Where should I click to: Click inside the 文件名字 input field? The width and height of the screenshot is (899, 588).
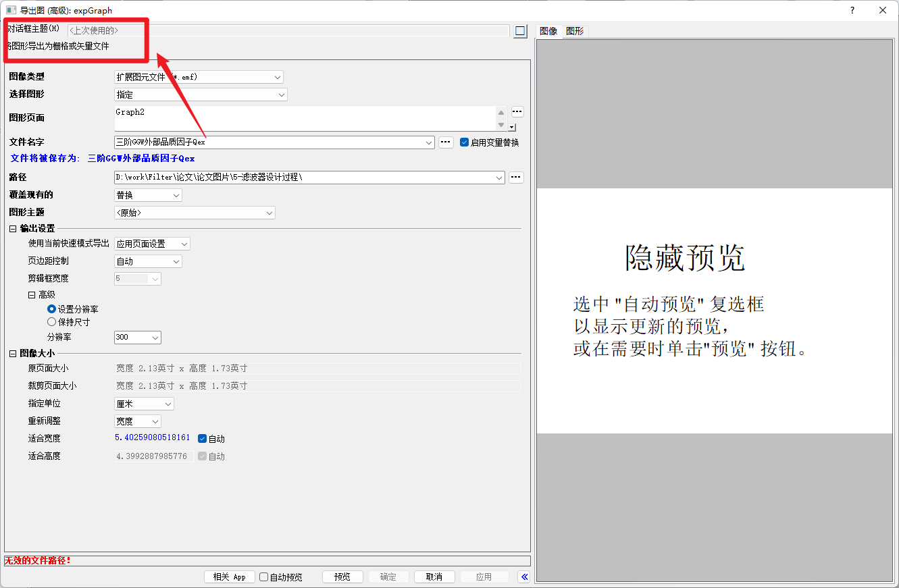270,142
